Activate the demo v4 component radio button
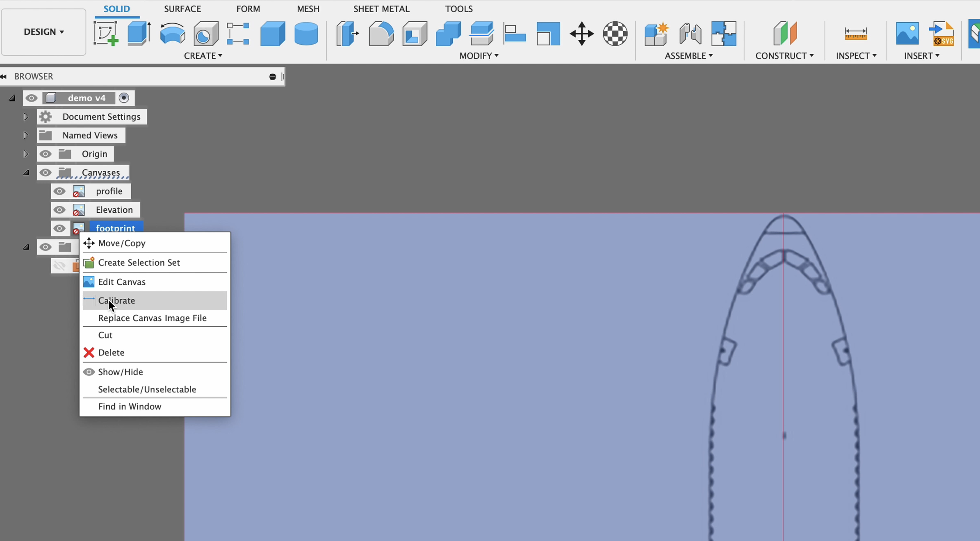The image size is (980, 541). (x=124, y=98)
